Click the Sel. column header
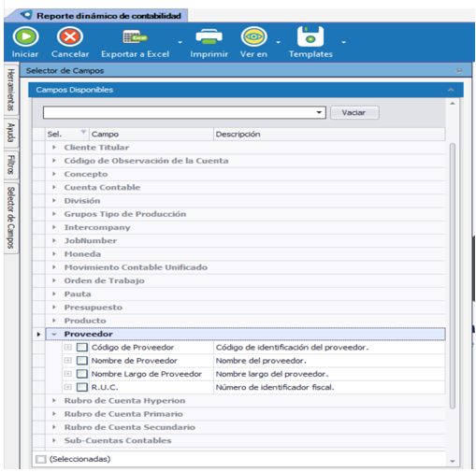This screenshot has height=472, width=476. click(x=67, y=135)
